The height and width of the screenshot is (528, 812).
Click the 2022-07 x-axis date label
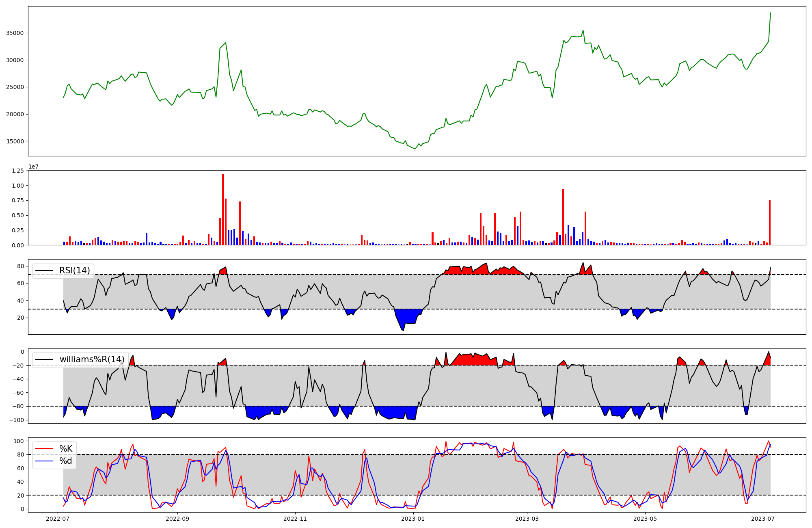[x=58, y=519]
